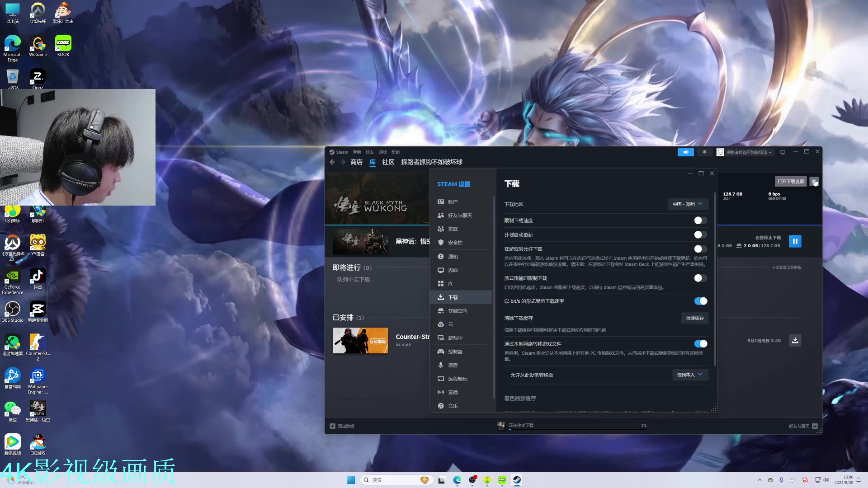Screen dimensions: 868x488
Task: Select the 下载 settings section
Action: [460, 297]
